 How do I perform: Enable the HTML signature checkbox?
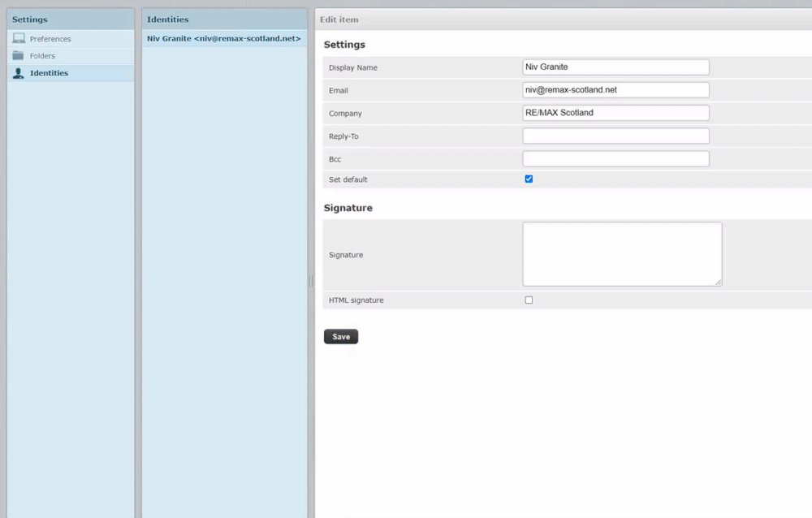pyautogui.click(x=529, y=300)
